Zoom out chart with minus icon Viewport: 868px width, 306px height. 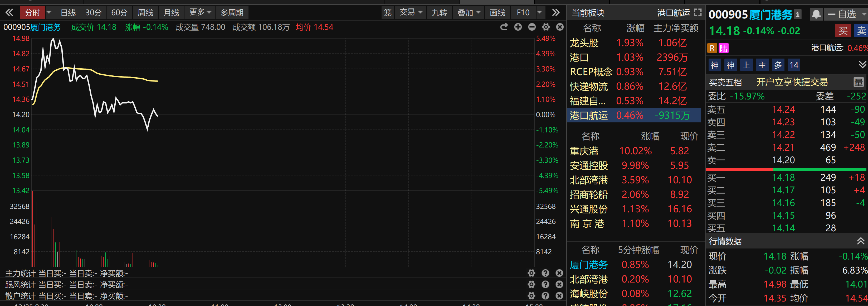coord(532,27)
